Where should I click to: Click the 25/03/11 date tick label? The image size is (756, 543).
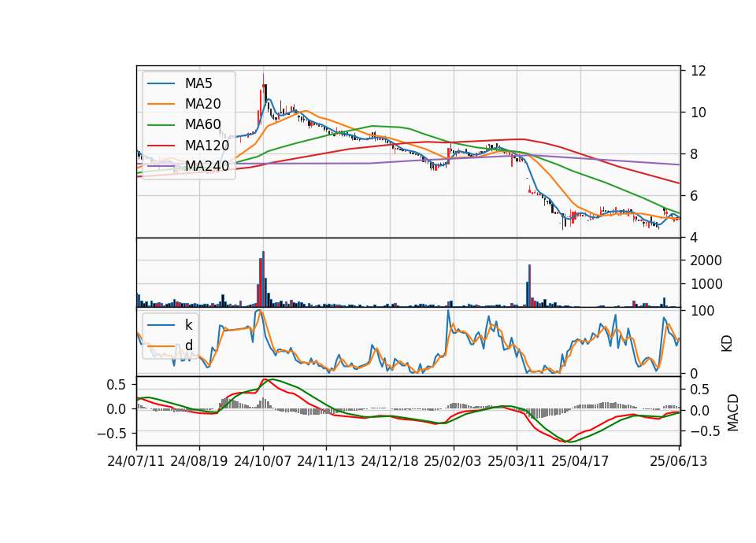click(517, 461)
